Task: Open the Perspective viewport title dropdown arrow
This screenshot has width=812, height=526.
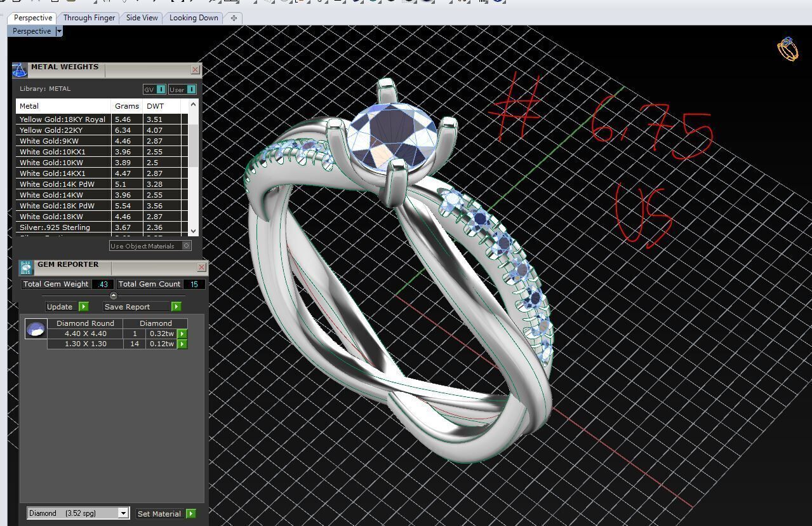Action: click(x=59, y=31)
